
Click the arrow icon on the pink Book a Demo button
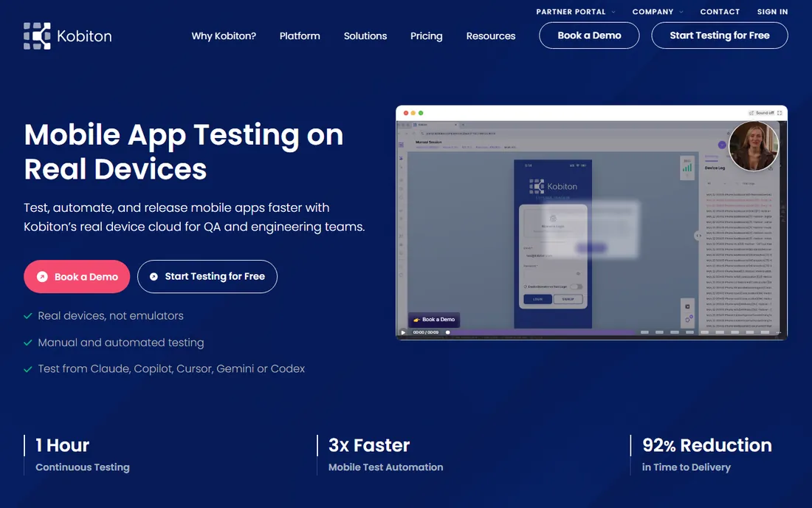pos(43,277)
